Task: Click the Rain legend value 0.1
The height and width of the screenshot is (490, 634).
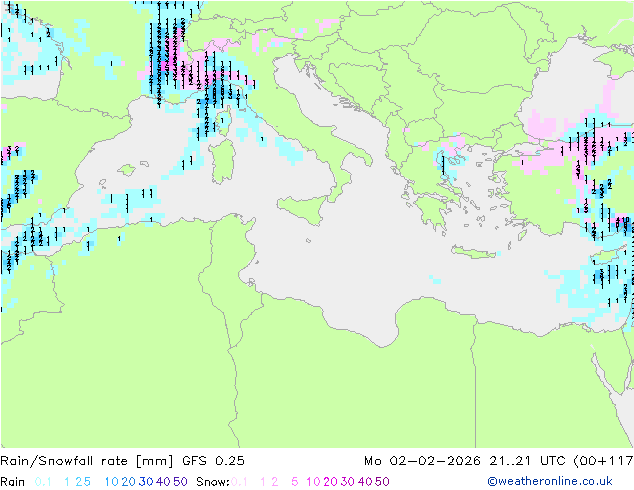Action: 43,482
